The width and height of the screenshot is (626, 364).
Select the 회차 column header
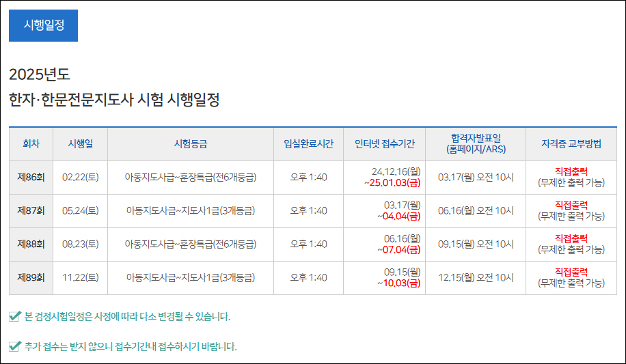tap(31, 144)
